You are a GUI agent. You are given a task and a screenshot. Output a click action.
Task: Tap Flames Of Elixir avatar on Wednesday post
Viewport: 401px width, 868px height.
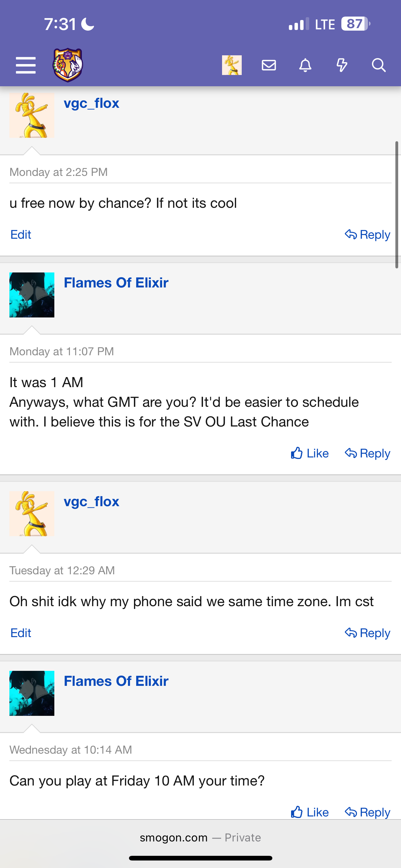pos(32,693)
